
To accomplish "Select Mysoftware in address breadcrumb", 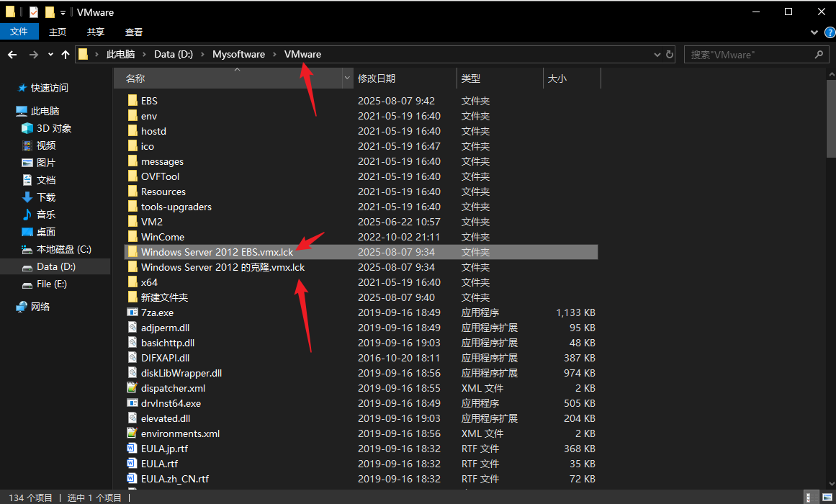I will 238,55.
